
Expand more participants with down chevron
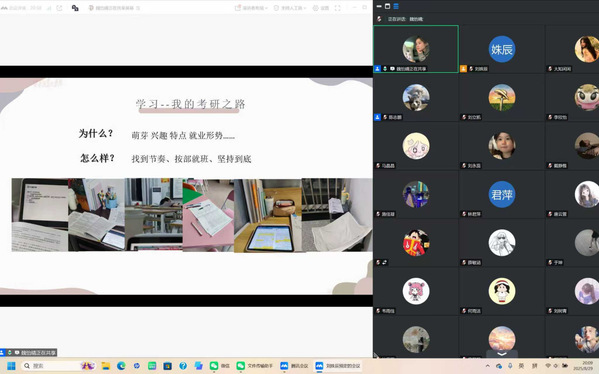click(x=502, y=354)
